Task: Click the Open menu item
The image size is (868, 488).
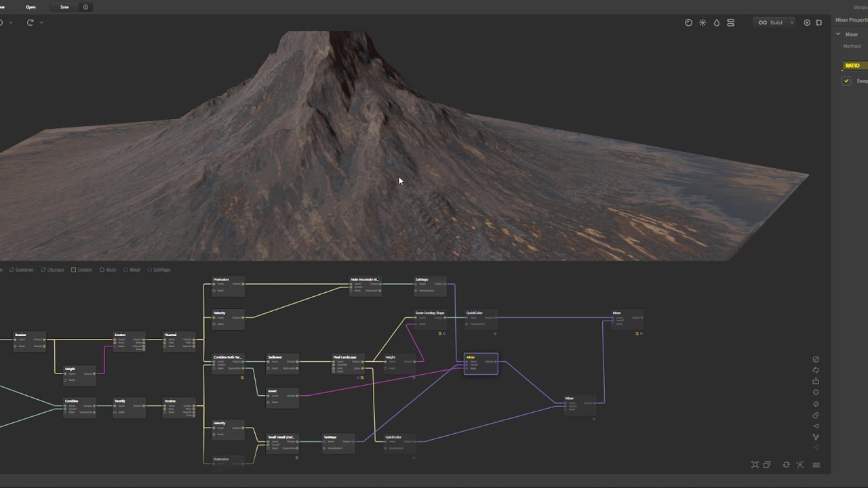Action: pyautogui.click(x=31, y=7)
